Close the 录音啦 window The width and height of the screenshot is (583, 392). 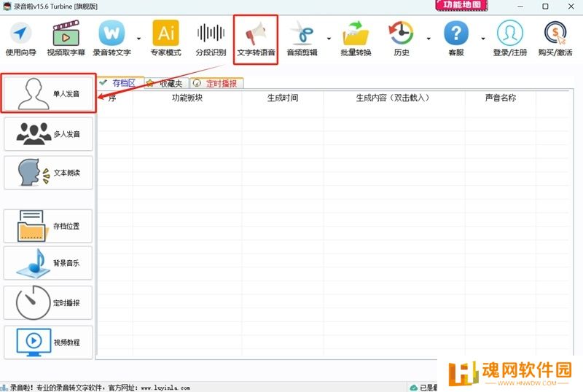[571, 7]
